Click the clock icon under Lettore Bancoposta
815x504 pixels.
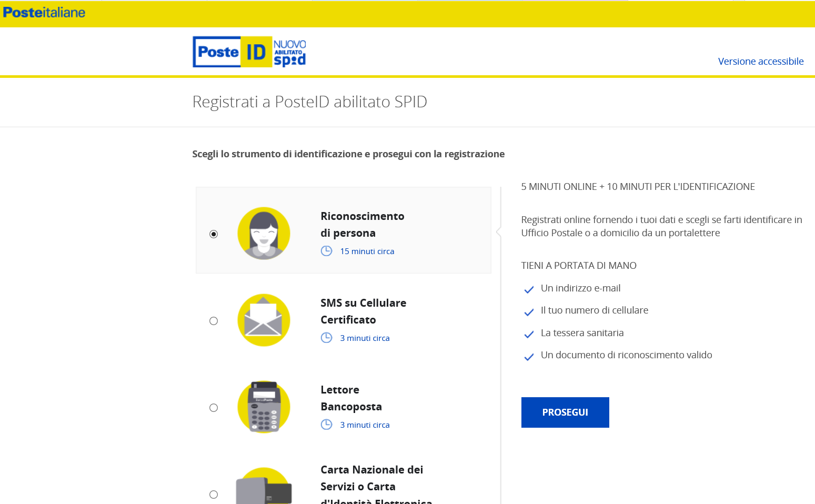tap(327, 425)
